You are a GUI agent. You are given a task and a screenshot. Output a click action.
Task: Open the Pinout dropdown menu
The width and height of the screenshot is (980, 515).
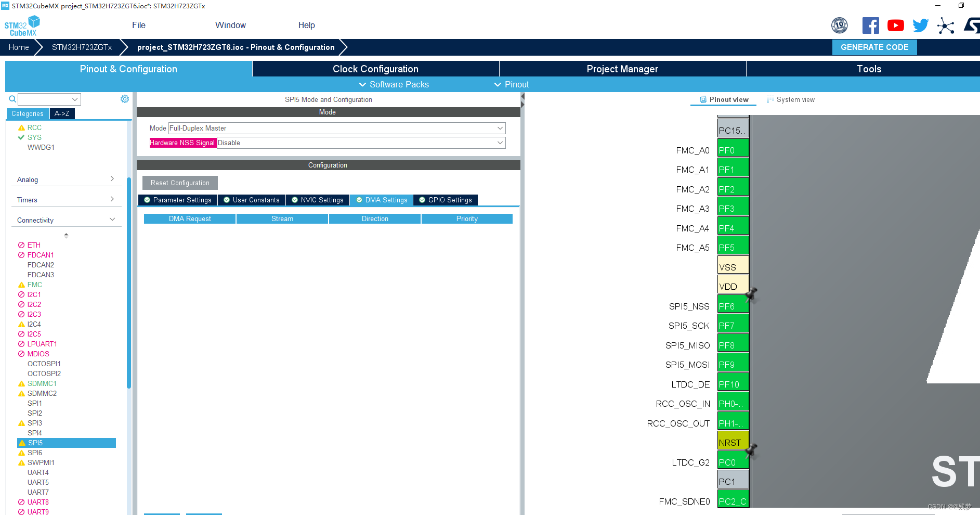coord(512,84)
